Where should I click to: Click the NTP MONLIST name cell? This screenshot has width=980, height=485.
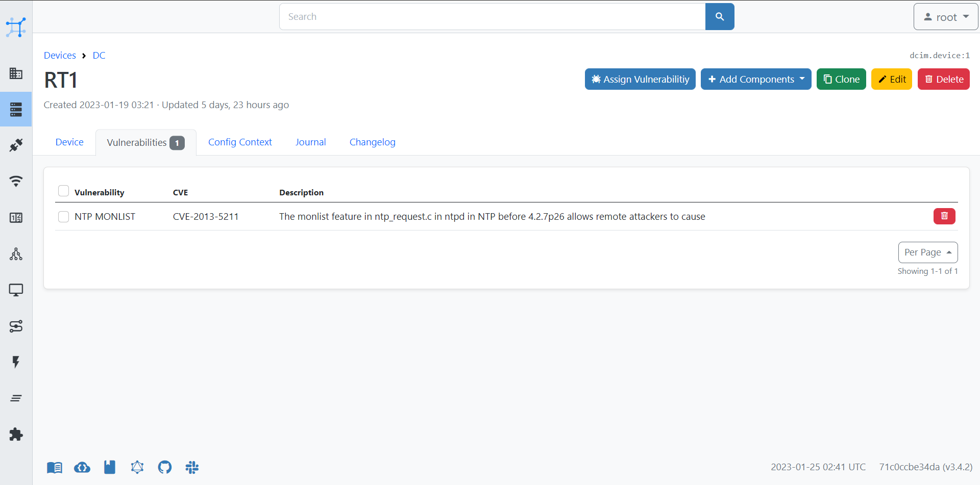point(105,217)
